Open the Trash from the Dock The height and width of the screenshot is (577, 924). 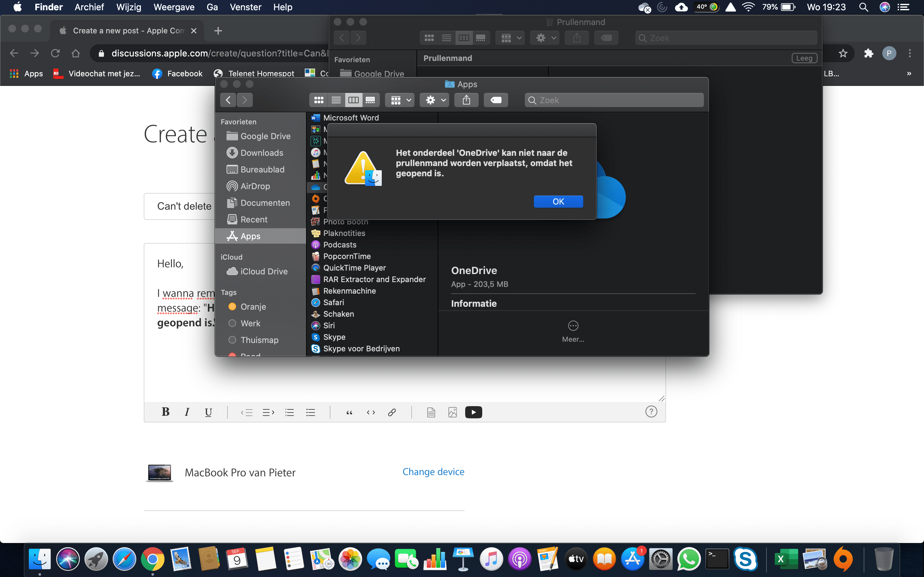884,559
